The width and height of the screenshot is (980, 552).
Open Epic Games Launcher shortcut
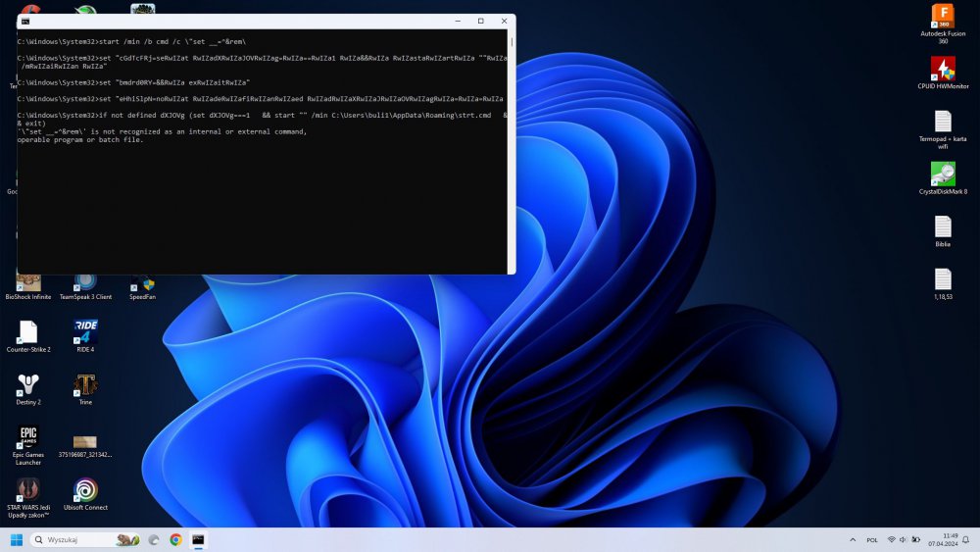coord(28,438)
